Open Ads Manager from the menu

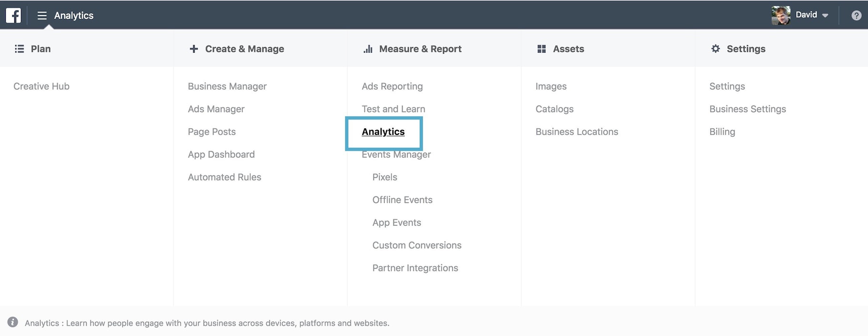(216, 109)
